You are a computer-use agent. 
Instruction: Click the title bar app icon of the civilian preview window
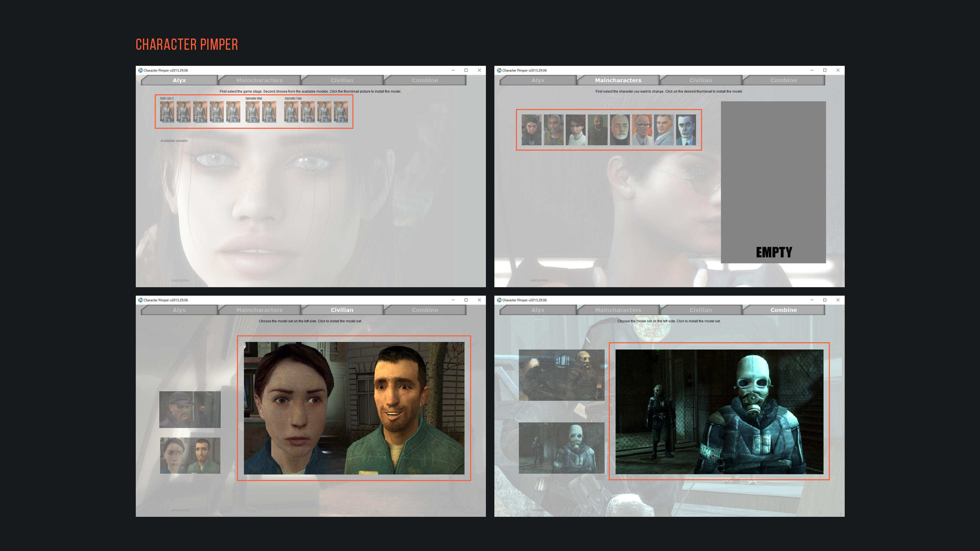coord(140,300)
